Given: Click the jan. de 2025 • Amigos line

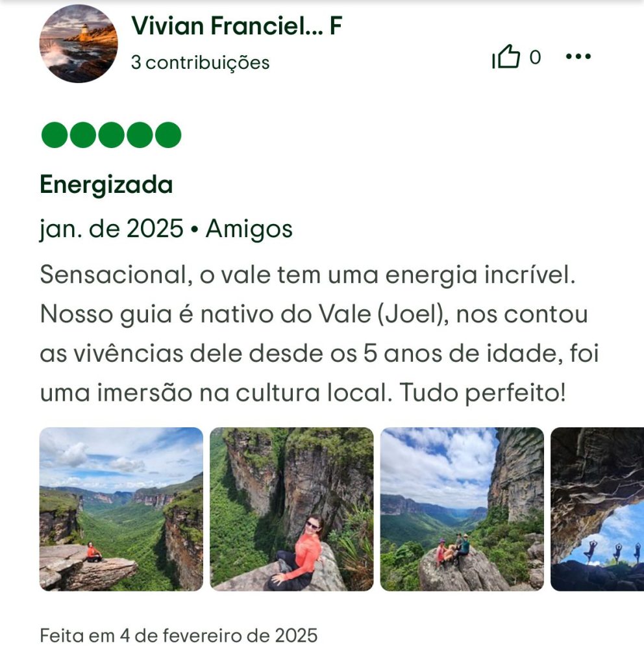Looking at the screenshot, I should tap(166, 229).
